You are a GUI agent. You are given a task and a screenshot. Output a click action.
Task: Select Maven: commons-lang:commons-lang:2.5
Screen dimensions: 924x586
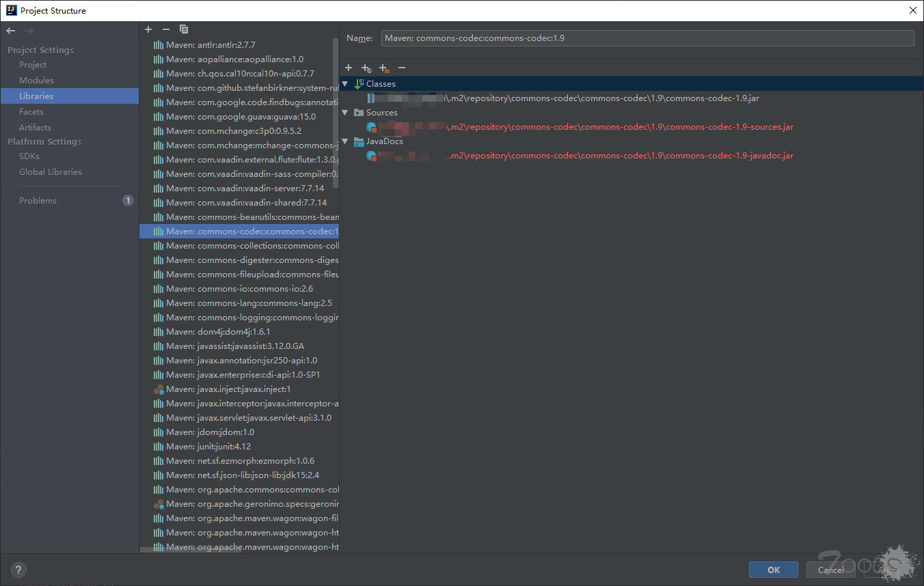pyautogui.click(x=239, y=303)
